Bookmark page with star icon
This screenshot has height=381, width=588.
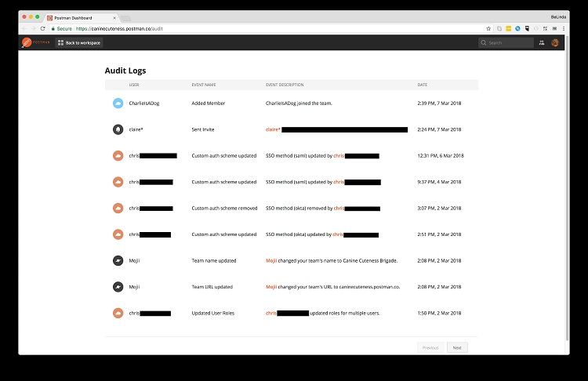(x=488, y=28)
